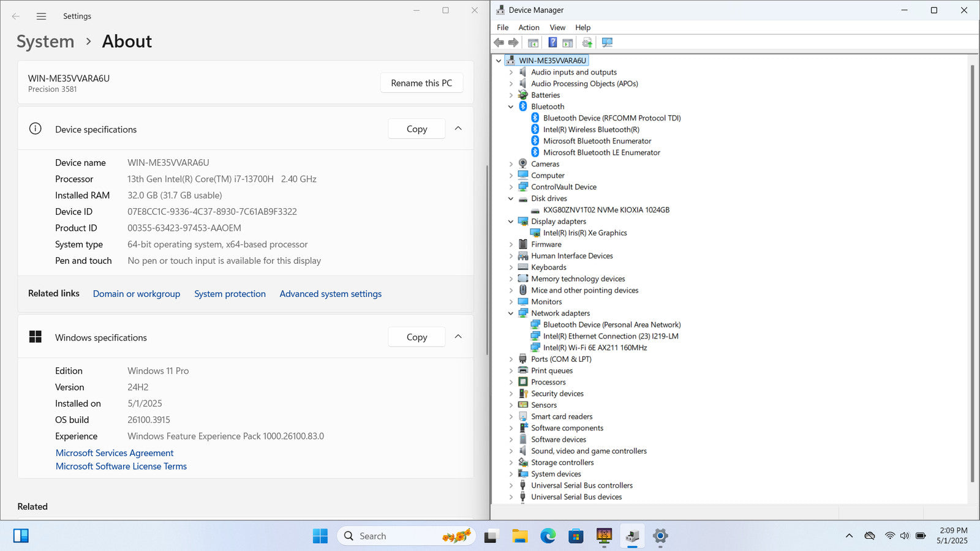Click the taskbar Search box

pos(406,536)
